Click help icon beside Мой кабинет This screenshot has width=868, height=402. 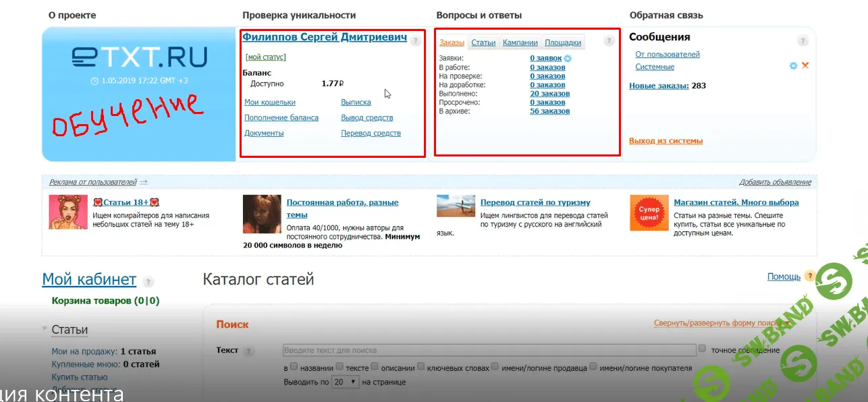pos(148,282)
